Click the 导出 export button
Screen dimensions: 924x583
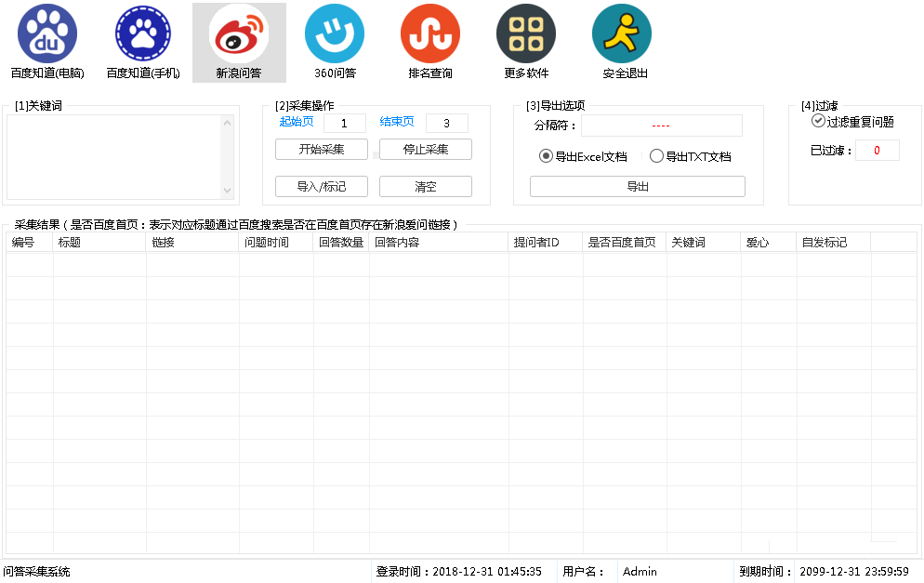638,186
